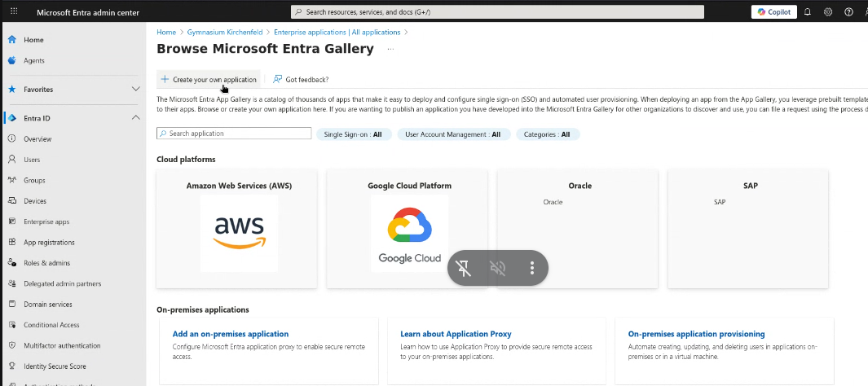Screen dimensions: 868x386
Task: Open the settings gear in header
Action: pos(828,12)
